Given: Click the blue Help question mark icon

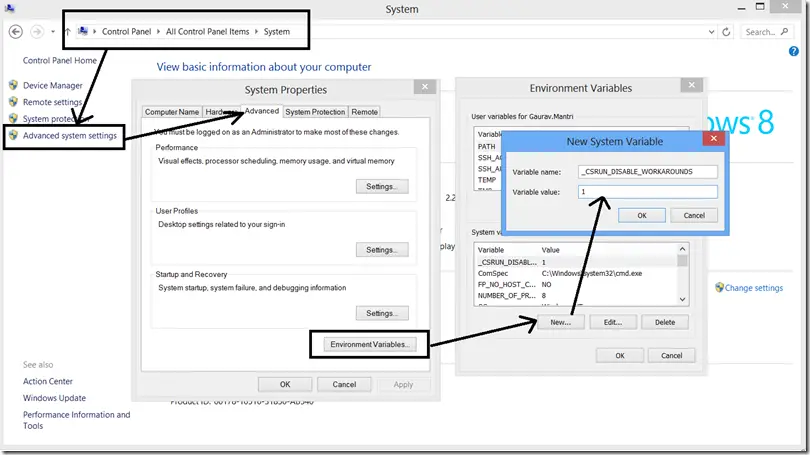Looking at the screenshot, I should point(793,51).
